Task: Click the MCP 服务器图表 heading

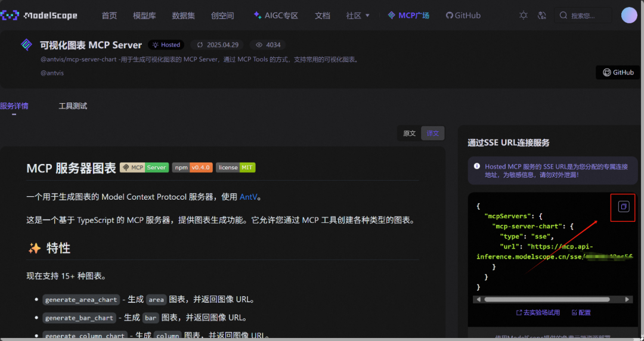Action: tap(71, 168)
